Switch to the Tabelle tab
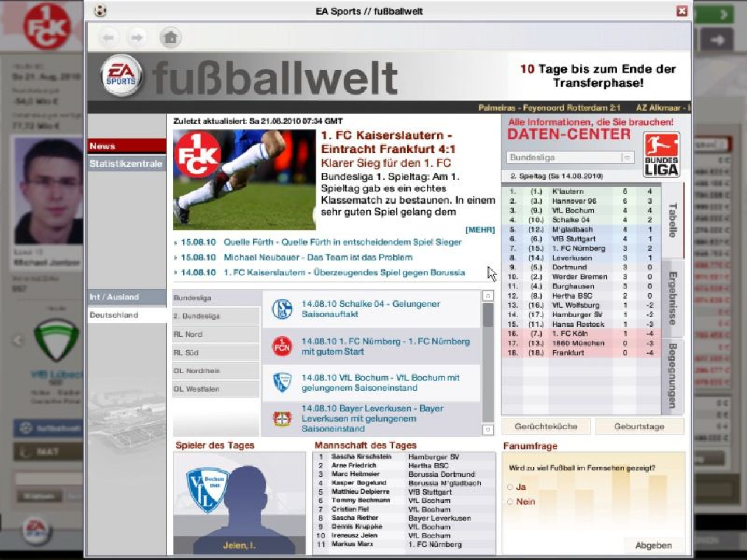The width and height of the screenshot is (747, 560). [x=672, y=220]
